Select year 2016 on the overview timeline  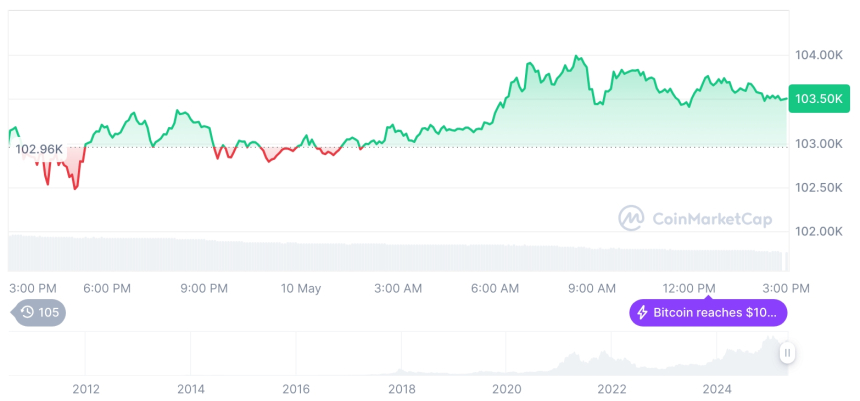point(296,388)
